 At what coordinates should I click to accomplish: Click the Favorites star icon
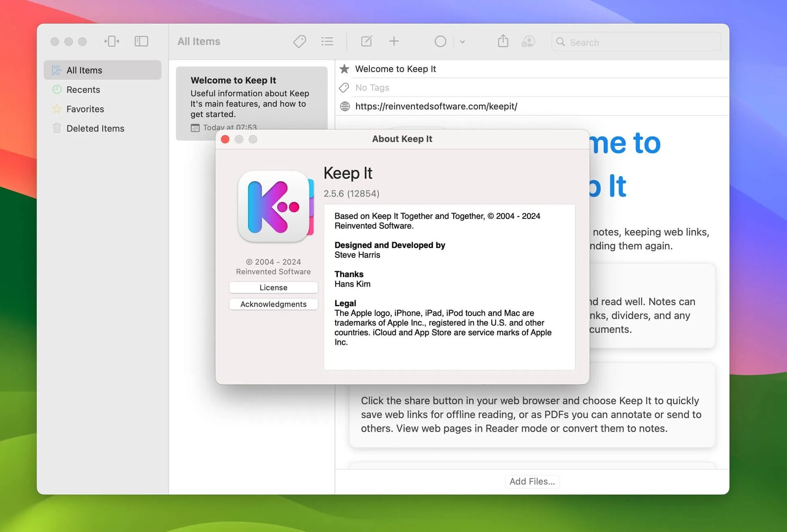tap(57, 109)
